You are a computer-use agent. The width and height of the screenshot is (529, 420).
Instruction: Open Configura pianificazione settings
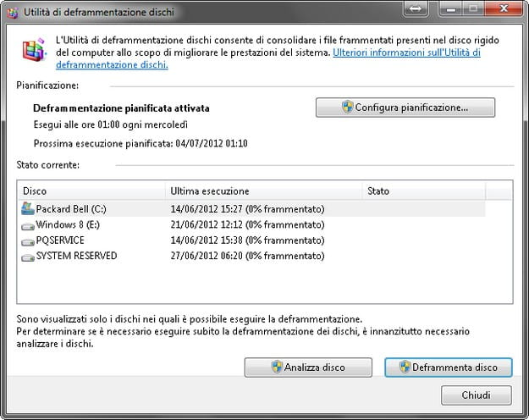(405, 108)
